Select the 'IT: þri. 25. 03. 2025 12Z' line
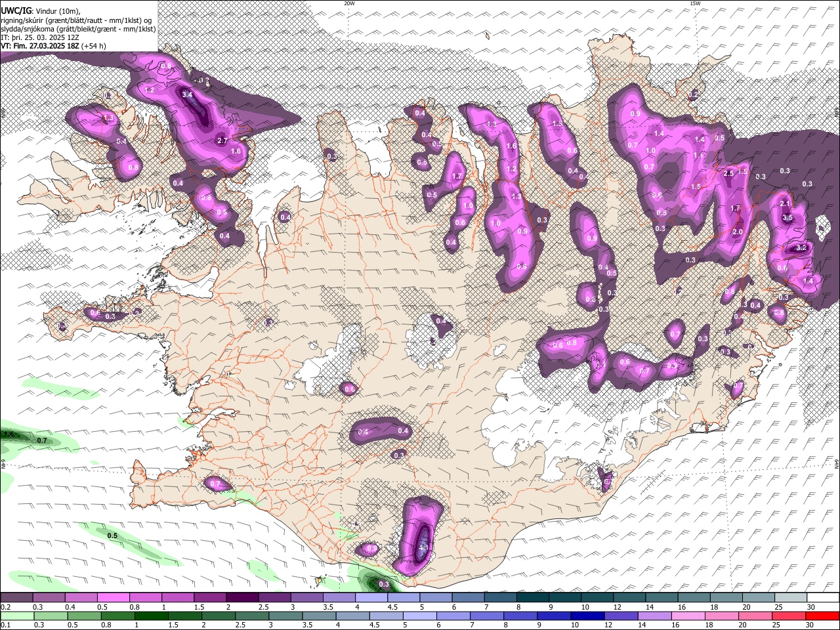This screenshot has height=630, width=840. point(40,37)
